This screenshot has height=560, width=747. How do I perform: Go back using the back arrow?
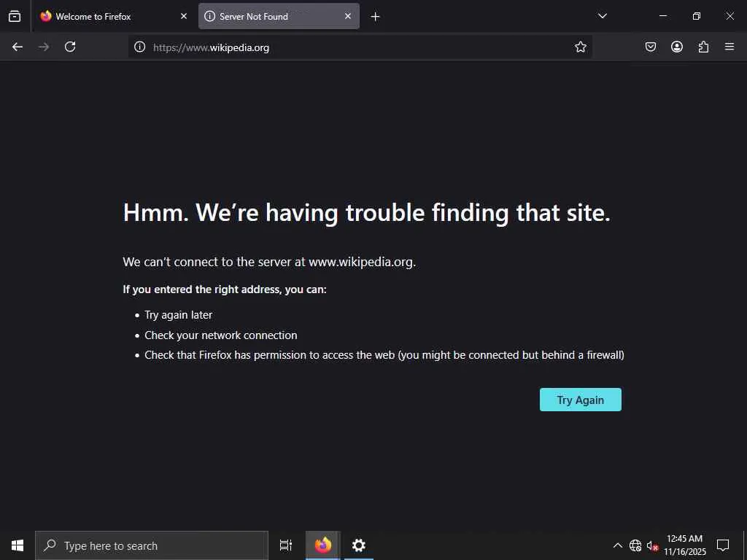pyautogui.click(x=18, y=47)
